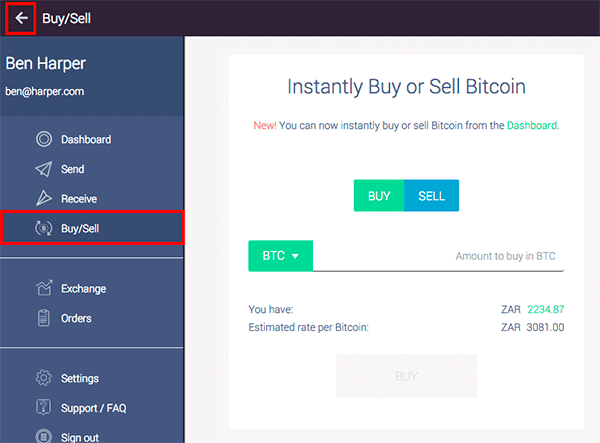Select Support / FAQ in sidebar
This screenshot has height=443, width=600.
[x=93, y=408]
